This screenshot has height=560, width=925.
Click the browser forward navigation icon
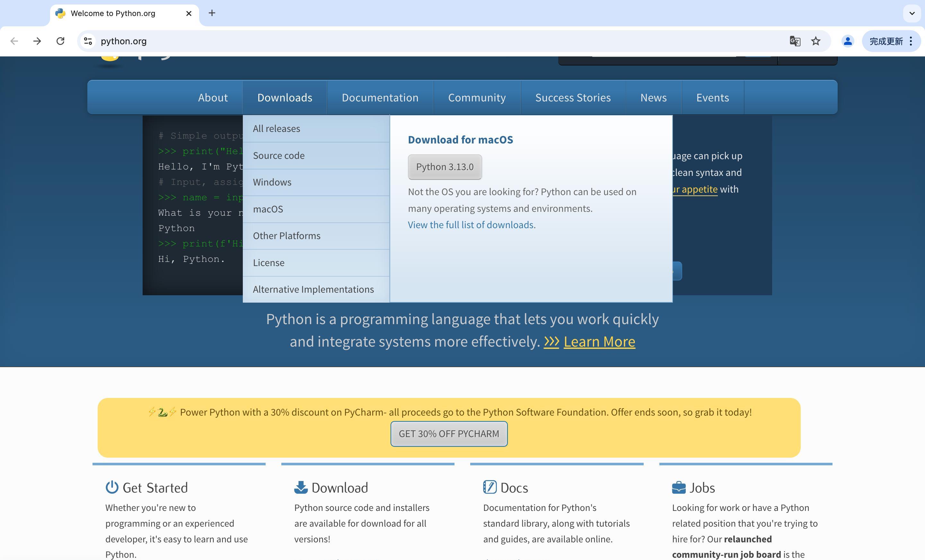pos(37,41)
